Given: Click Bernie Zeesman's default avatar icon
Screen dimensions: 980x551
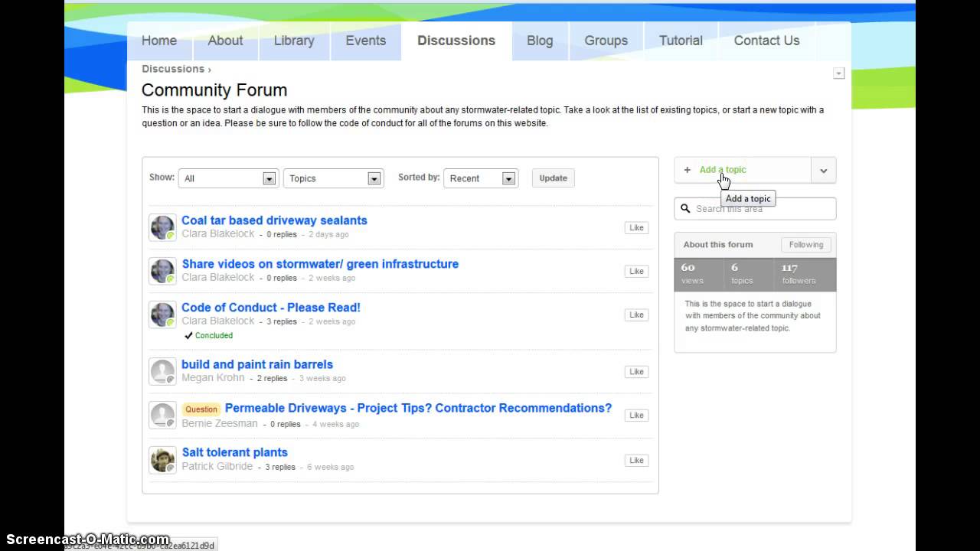Looking at the screenshot, I should pos(162,415).
